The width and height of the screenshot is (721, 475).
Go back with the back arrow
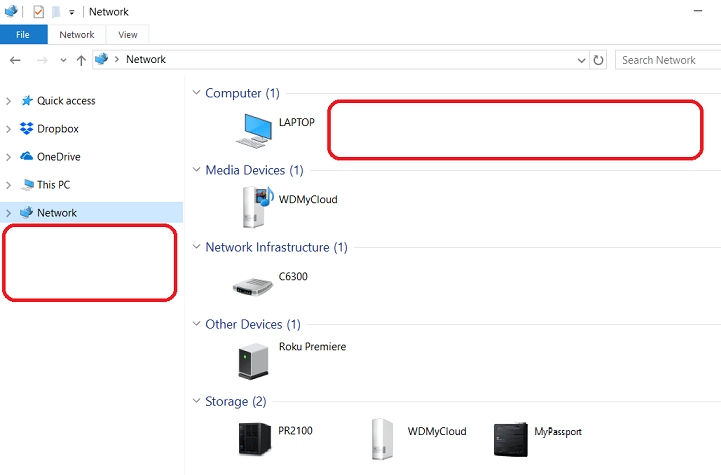coord(15,60)
